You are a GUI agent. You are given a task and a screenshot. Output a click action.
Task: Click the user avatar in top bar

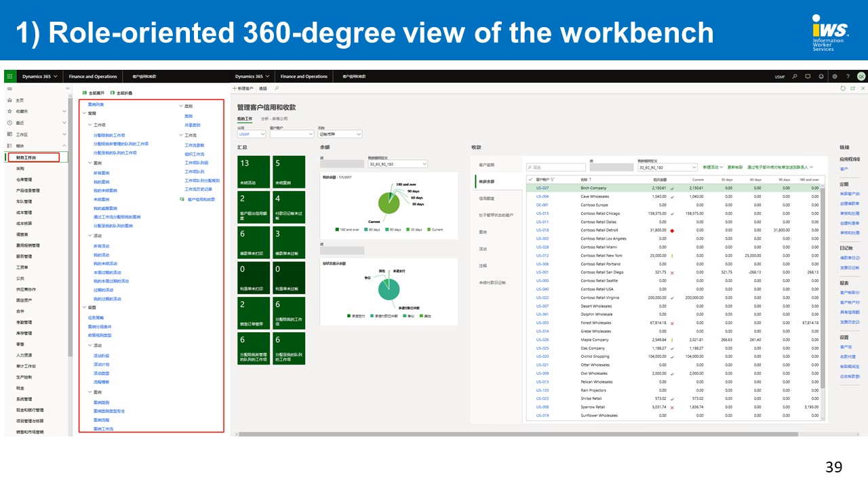[861, 77]
